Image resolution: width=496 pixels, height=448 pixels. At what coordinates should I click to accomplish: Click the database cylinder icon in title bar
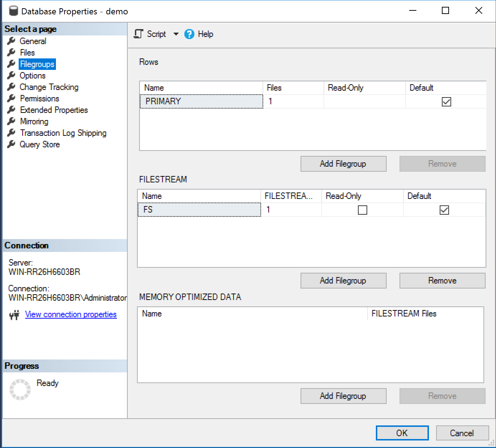(13, 11)
